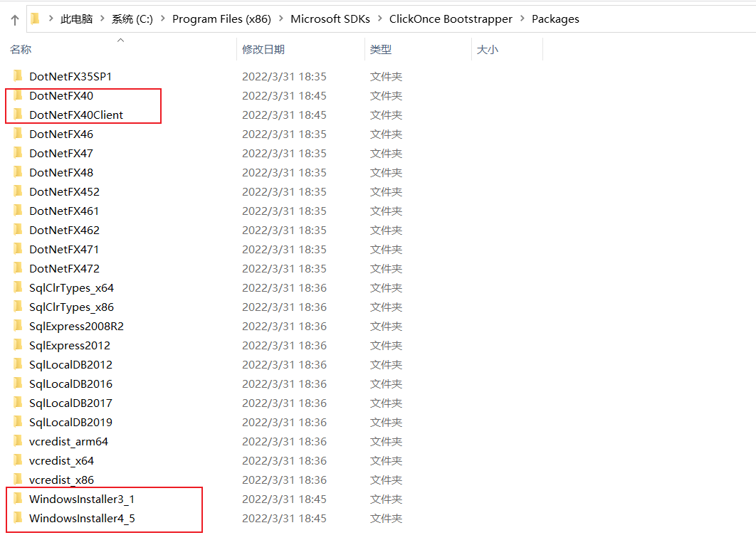Sort by 修改日期 column header
756x545 pixels.
click(x=263, y=50)
